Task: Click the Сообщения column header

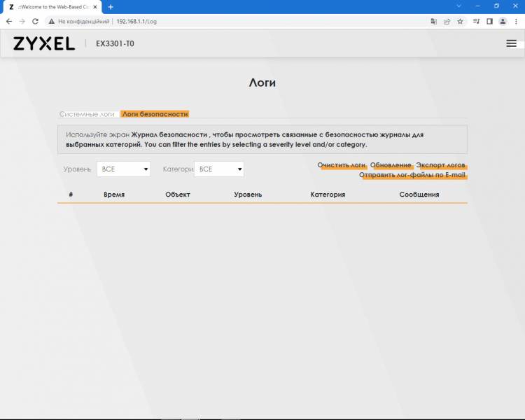Action: 419,195
